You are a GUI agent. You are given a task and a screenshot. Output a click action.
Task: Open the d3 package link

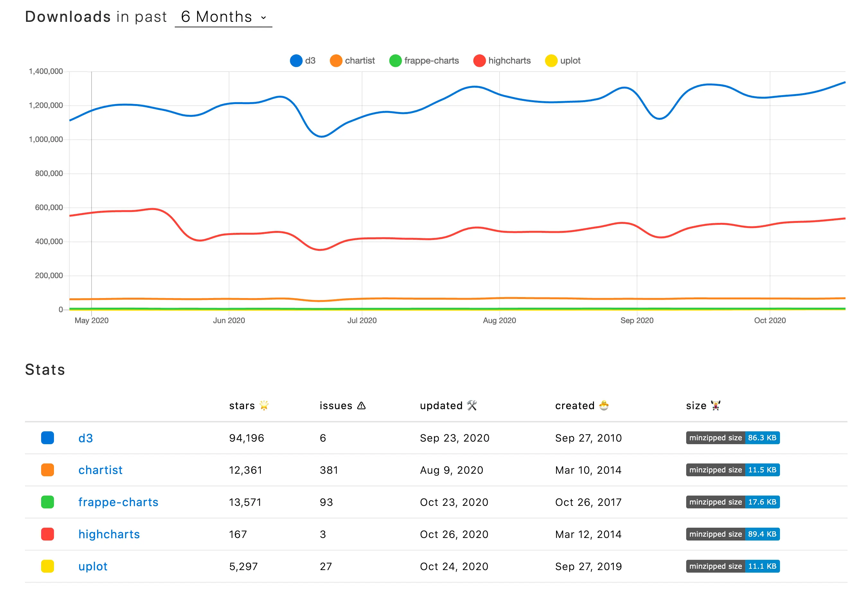(85, 438)
